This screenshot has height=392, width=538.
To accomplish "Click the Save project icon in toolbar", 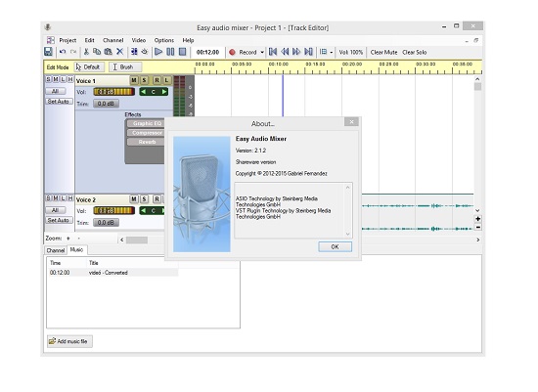I will pyautogui.click(x=48, y=52).
